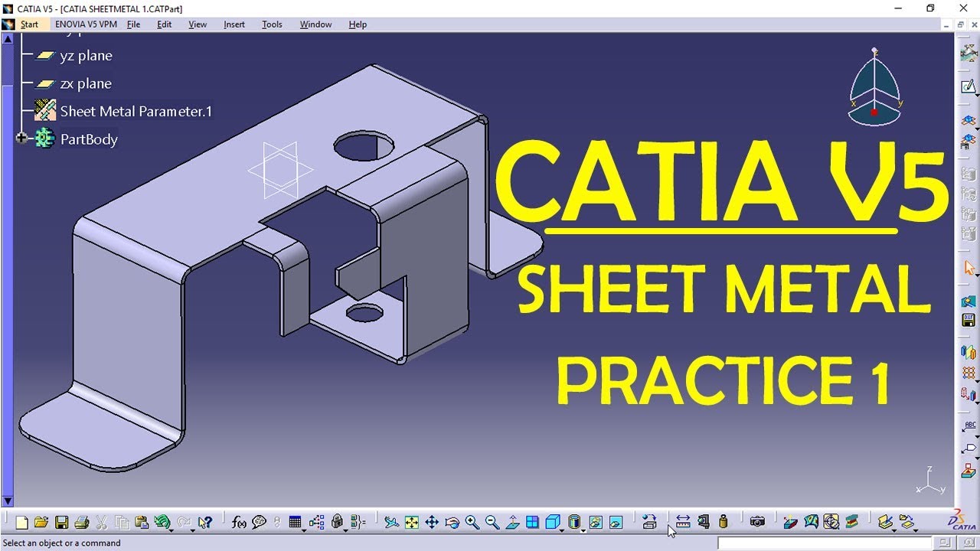Open a file with the folder icon
This screenshot has width=980, height=551.
41,523
